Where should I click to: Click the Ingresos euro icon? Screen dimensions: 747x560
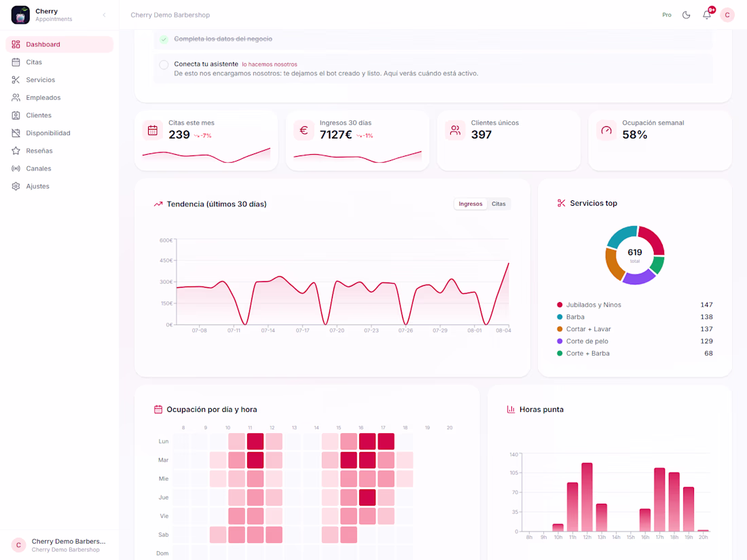click(x=304, y=130)
